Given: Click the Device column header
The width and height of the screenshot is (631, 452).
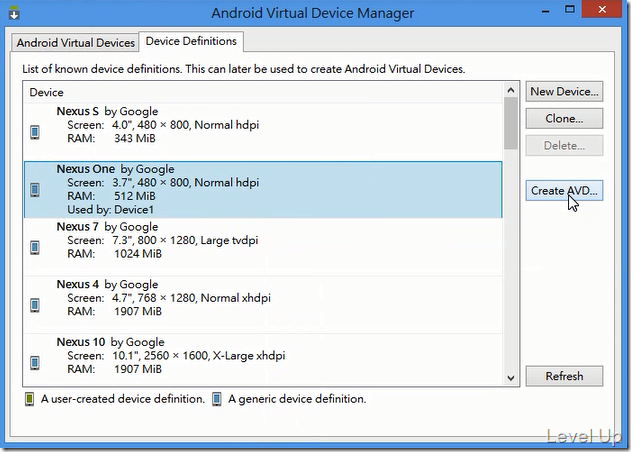Looking at the screenshot, I should click(x=263, y=92).
